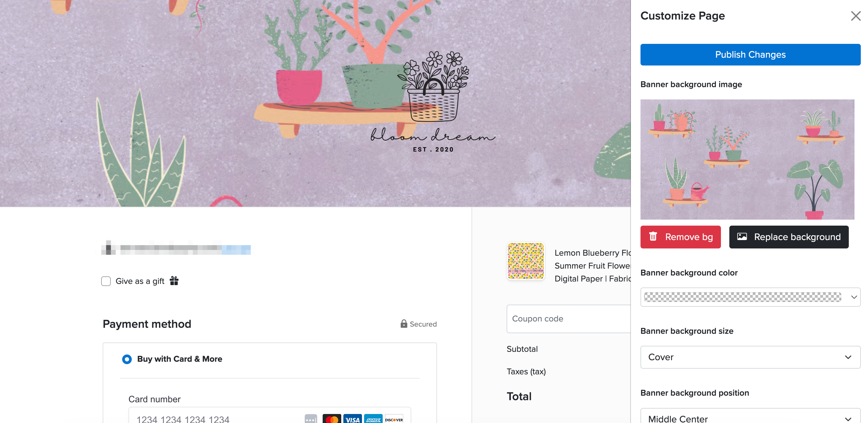Open the Banner background size Cover dropdown
Image resolution: width=868 pixels, height=423 pixels.
(750, 357)
